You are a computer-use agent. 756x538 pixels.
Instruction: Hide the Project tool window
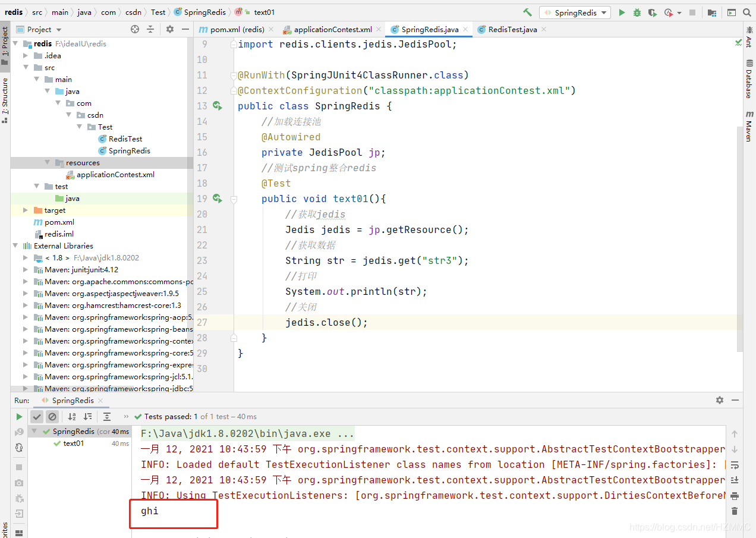point(185,29)
